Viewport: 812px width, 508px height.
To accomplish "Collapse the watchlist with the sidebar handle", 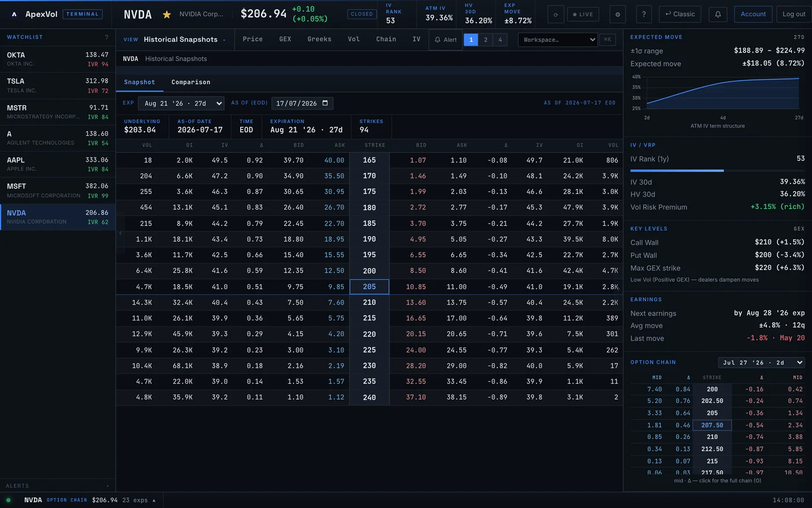I will [x=120, y=233].
